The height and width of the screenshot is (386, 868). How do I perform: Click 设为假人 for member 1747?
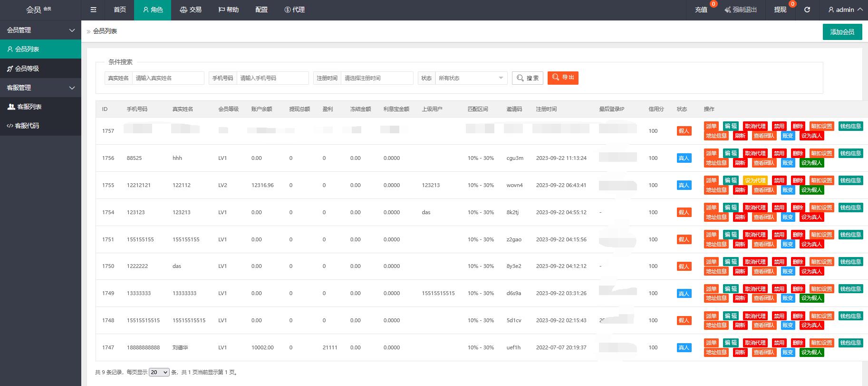click(x=811, y=352)
